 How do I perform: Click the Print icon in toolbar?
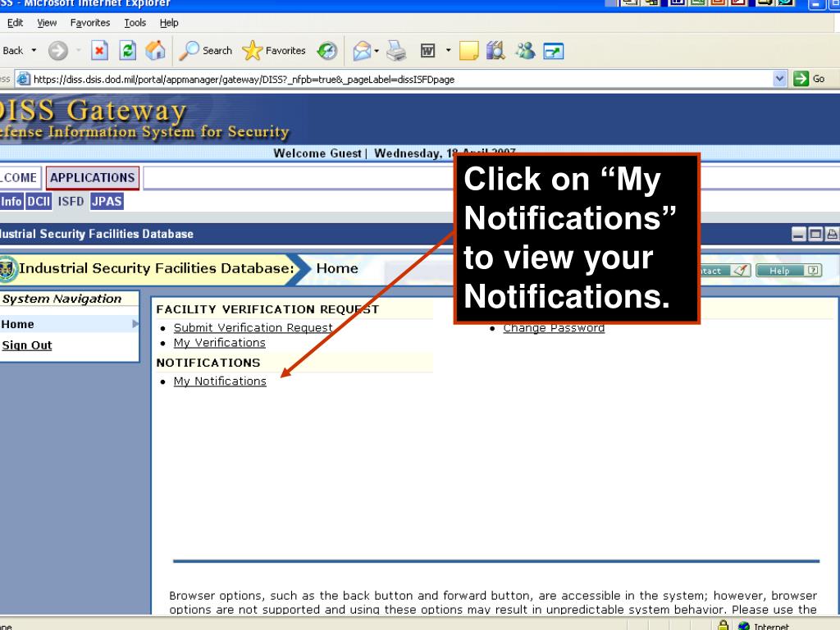(397, 51)
